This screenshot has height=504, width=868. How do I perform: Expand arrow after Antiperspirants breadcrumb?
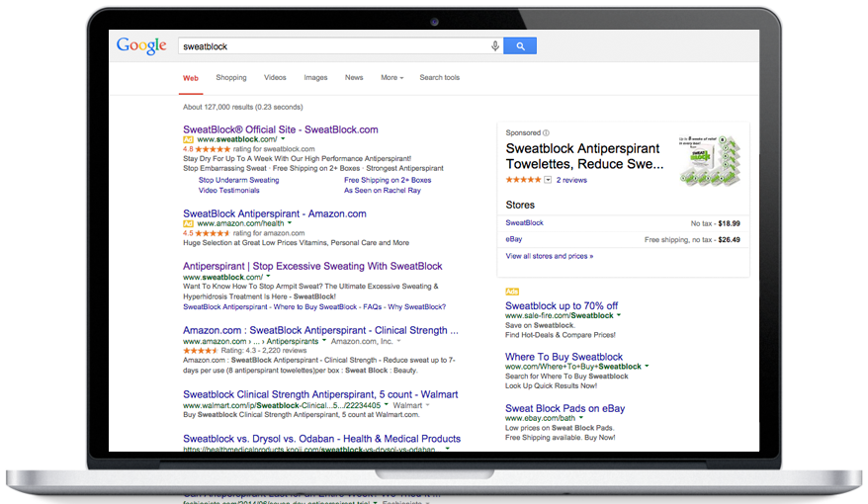324,341
